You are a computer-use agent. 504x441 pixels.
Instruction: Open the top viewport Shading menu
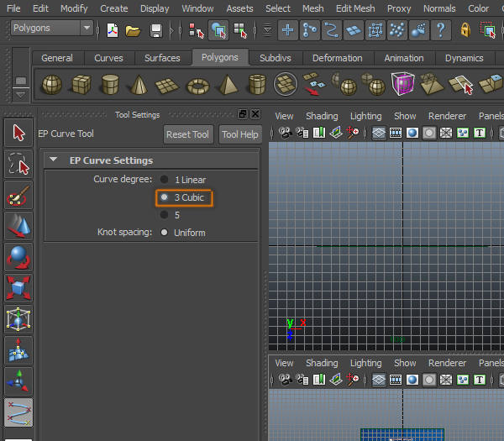322,116
